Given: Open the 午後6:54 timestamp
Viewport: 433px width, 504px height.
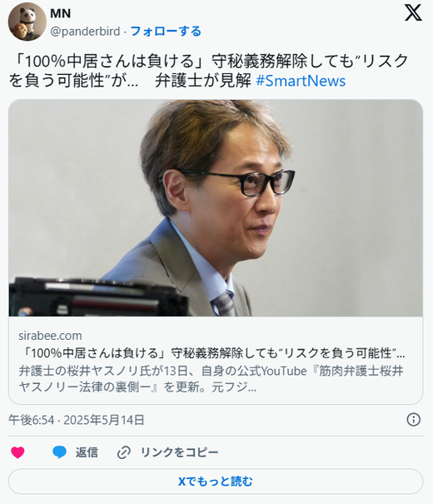Looking at the screenshot, I should 31,420.
